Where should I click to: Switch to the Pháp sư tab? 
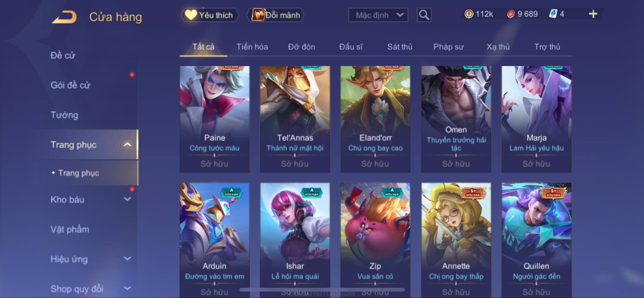point(448,47)
